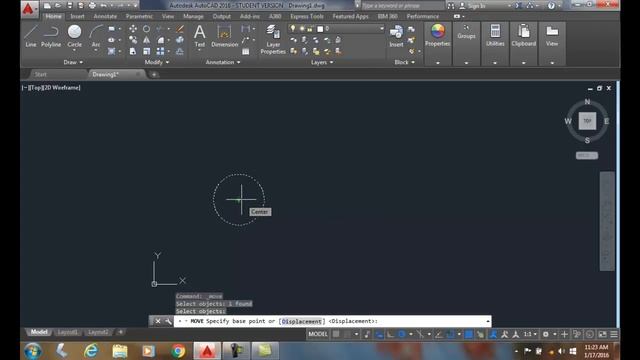The width and height of the screenshot is (640, 360).
Task: Select the Erase tool in Modify panel
Action: [x=180, y=29]
